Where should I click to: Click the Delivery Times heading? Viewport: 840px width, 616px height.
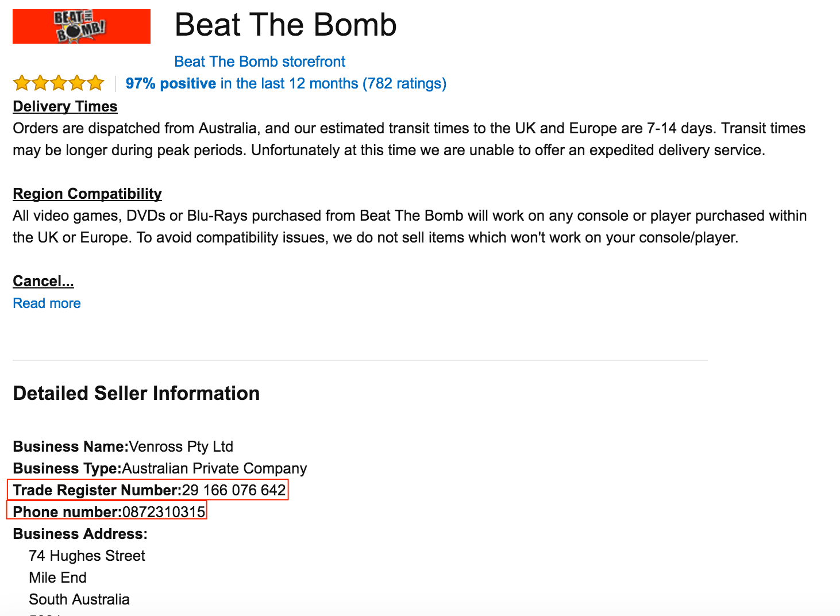click(65, 107)
